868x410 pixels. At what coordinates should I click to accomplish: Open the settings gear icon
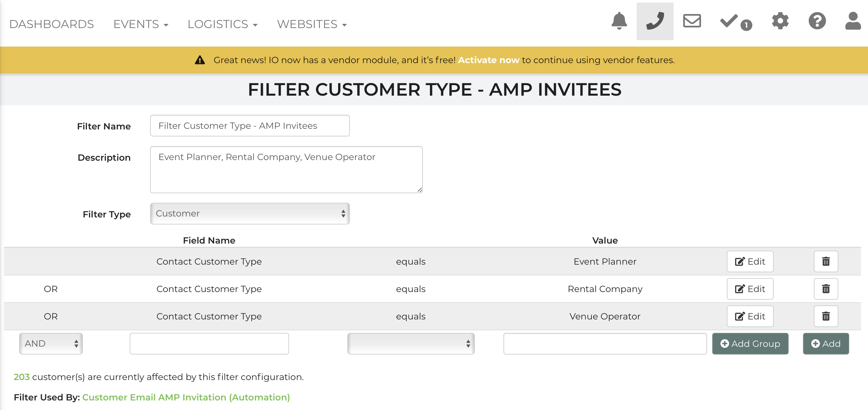780,21
